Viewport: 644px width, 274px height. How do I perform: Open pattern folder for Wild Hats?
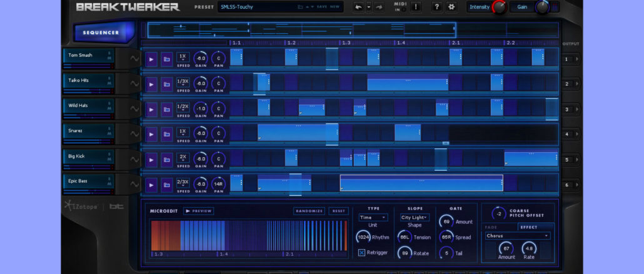coord(166,109)
